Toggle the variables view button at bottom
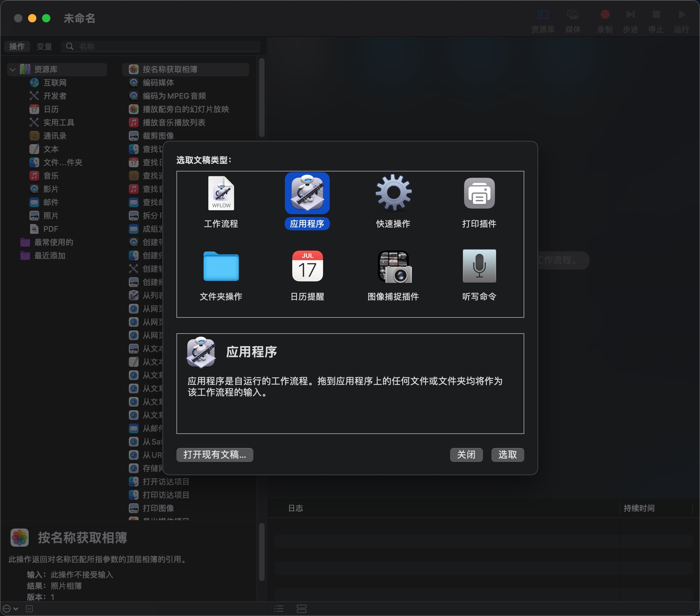This screenshot has height=616, width=700. [x=301, y=609]
